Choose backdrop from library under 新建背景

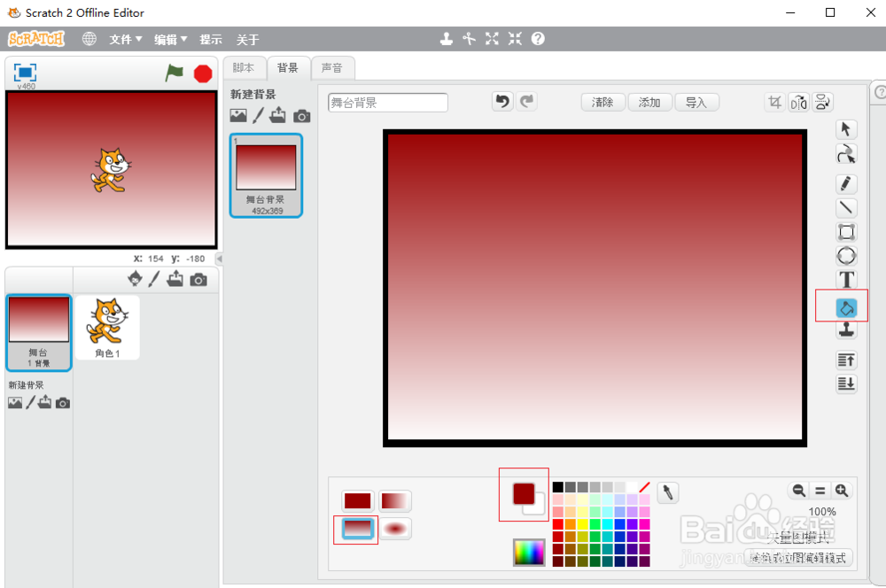tap(238, 116)
